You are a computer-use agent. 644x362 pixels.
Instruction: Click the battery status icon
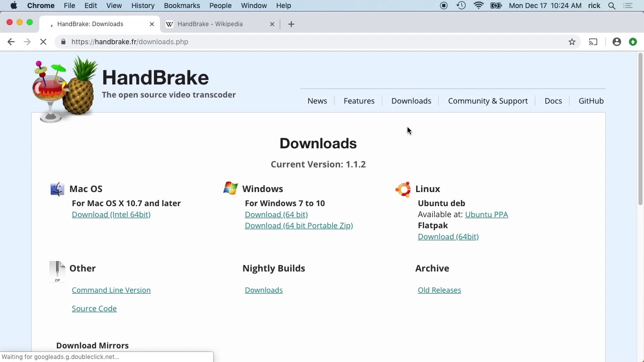497,6
